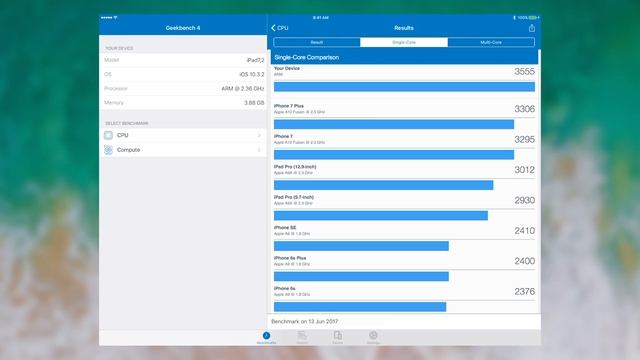
Task: Switch to the Single-Core segment
Action: (404, 42)
